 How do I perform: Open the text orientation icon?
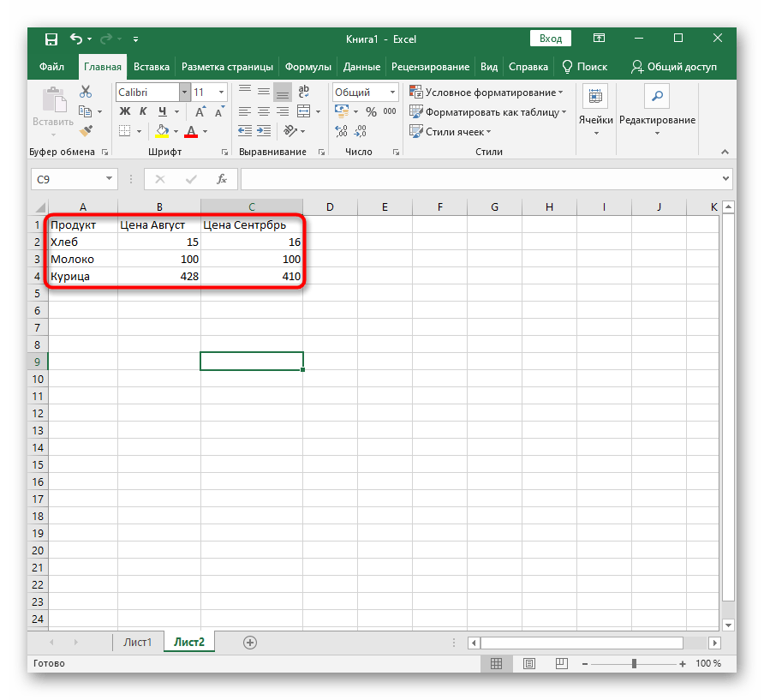290,130
